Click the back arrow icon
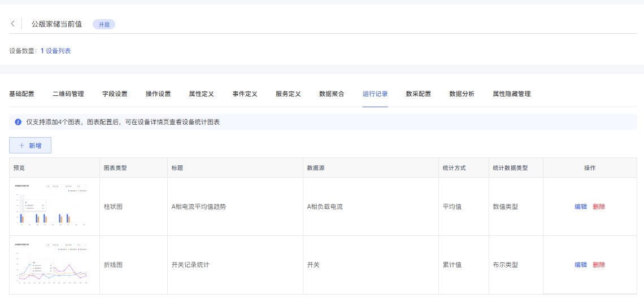The image size is (644, 303). tap(13, 24)
